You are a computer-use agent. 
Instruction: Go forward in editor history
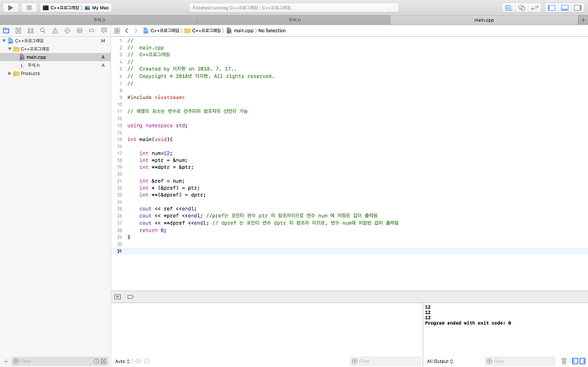click(136, 30)
